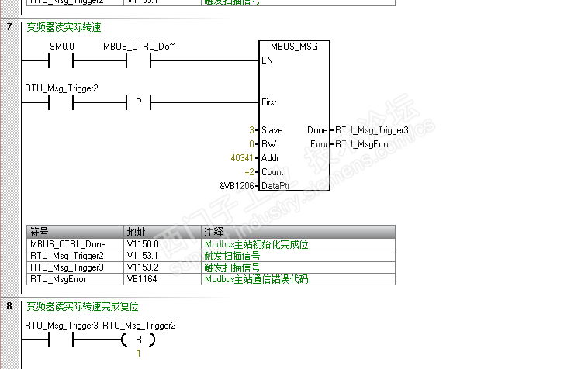588x369 pixels.
Task: Select the EN input of MBUS_MSG
Action: (268, 60)
